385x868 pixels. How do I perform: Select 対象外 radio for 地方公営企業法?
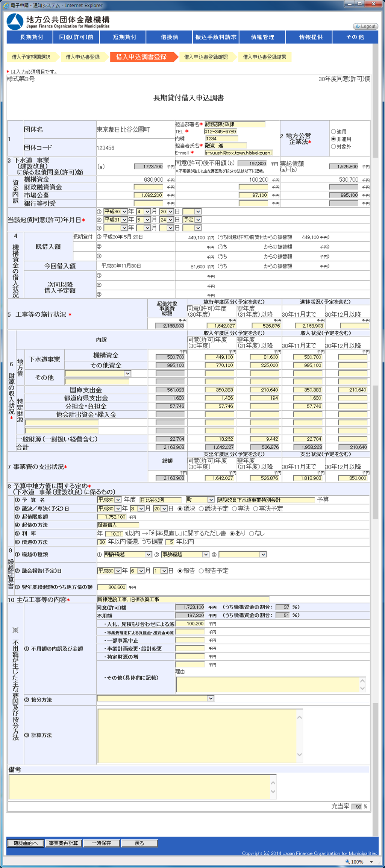(x=333, y=147)
